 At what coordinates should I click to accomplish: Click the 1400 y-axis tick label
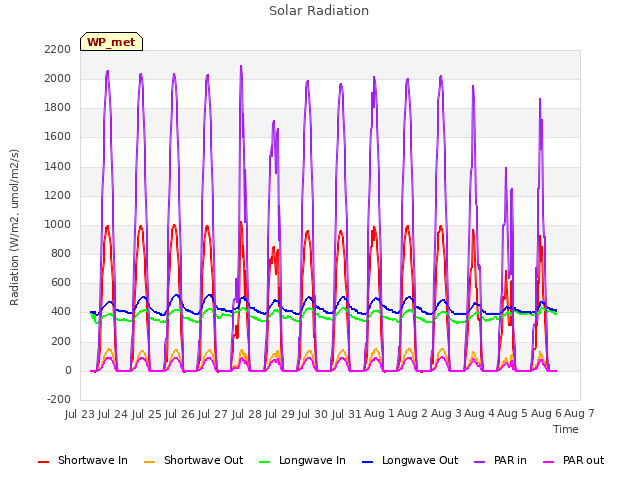pos(58,167)
